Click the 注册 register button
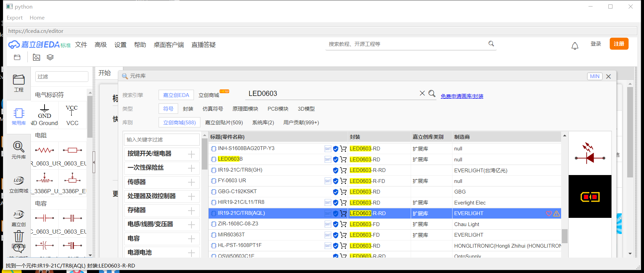 pos(619,44)
